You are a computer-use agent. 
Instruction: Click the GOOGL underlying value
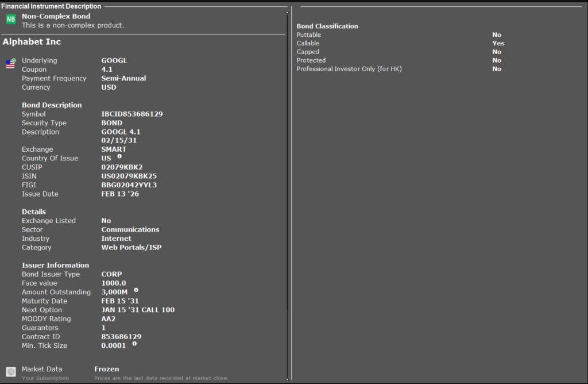[114, 60]
